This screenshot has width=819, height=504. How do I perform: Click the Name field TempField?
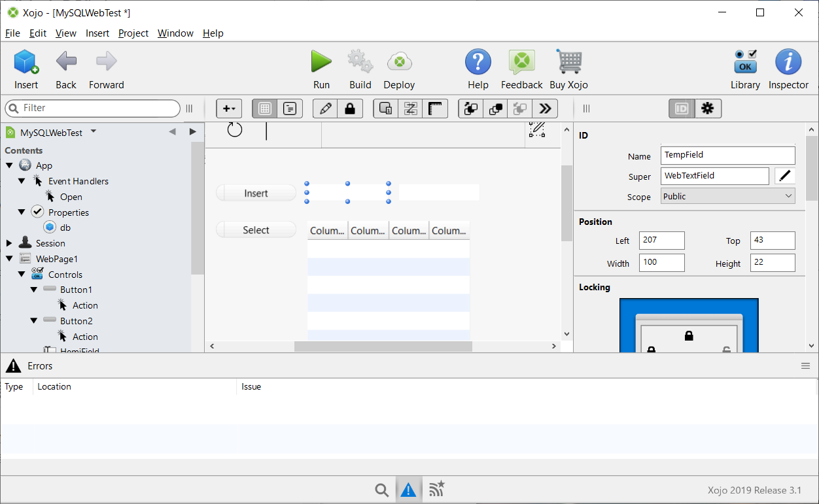pyautogui.click(x=728, y=155)
